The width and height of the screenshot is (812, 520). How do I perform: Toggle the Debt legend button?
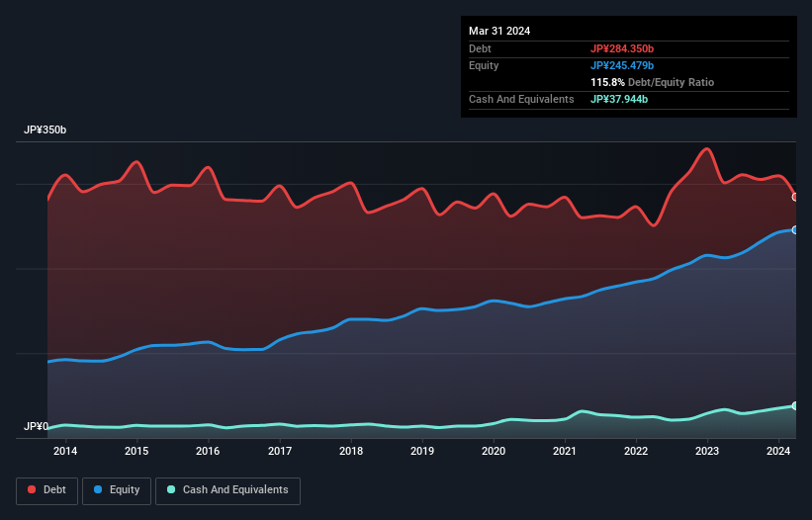(47, 490)
